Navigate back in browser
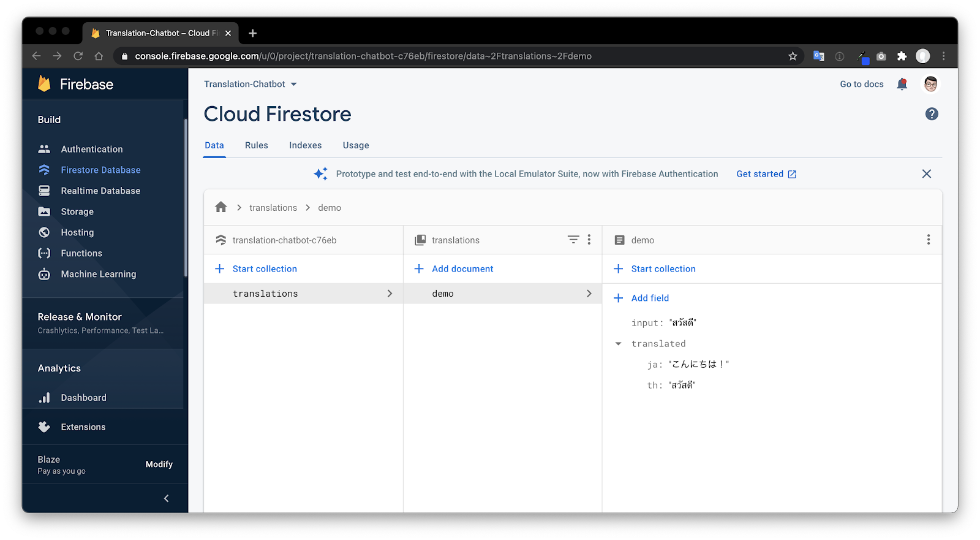The width and height of the screenshot is (980, 540). tap(36, 56)
